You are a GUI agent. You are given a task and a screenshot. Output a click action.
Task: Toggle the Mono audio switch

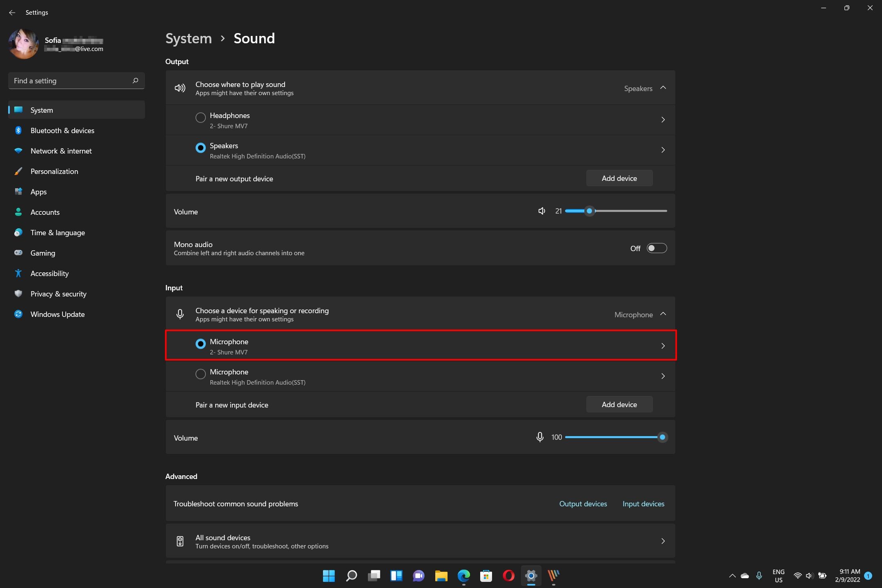[x=657, y=248]
